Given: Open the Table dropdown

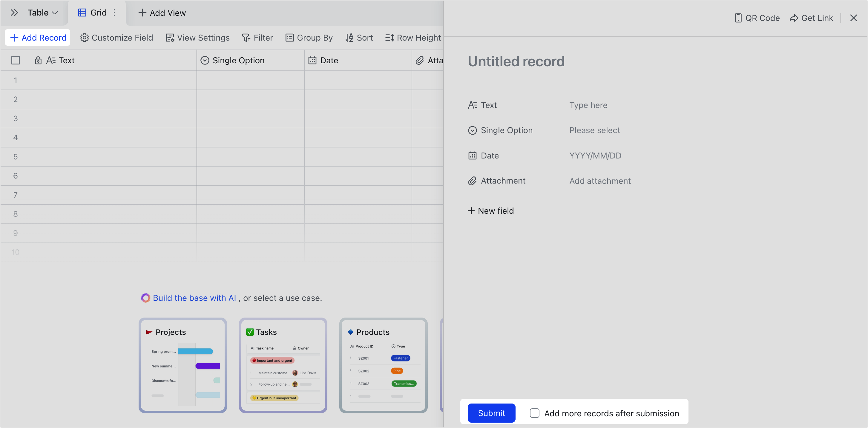Looking at the screenshot, I should coord(43,13).
